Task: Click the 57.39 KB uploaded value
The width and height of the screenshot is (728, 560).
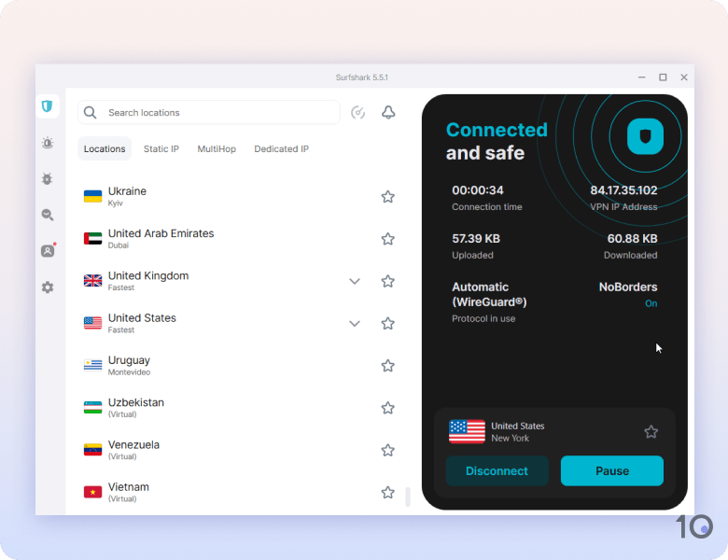Action: pos(476,239)
